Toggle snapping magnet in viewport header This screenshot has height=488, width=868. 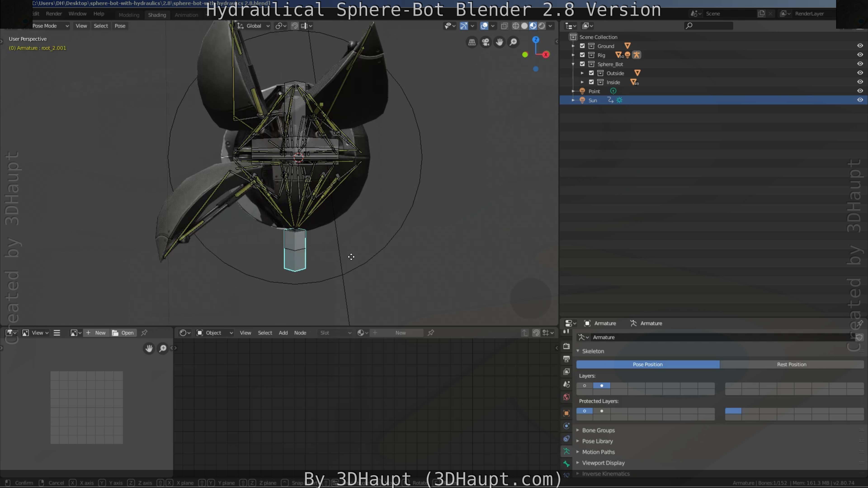click(295, 26)
